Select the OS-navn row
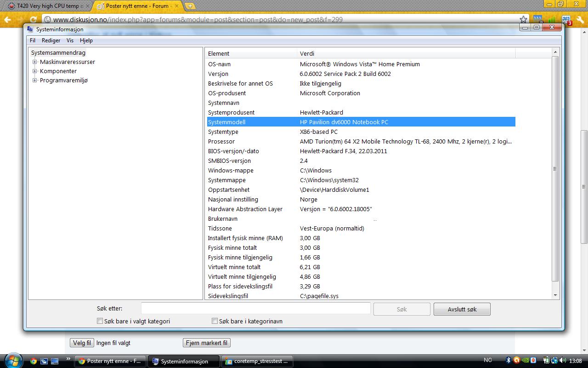 point(361,64)
